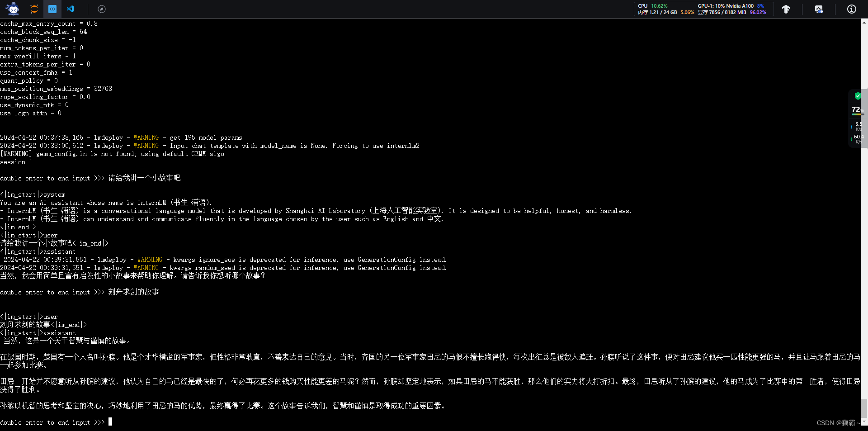Click the text 'rope_scaling_factor = 0.0'

click(45, 97)
